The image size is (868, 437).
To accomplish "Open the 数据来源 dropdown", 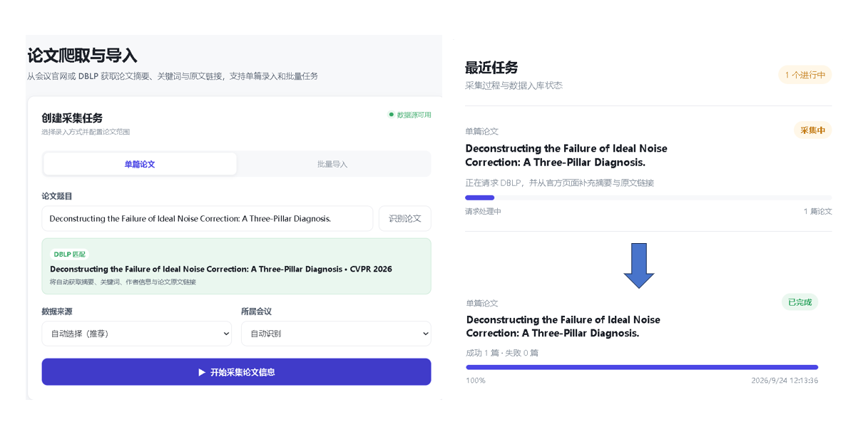I will click(137, 334).
